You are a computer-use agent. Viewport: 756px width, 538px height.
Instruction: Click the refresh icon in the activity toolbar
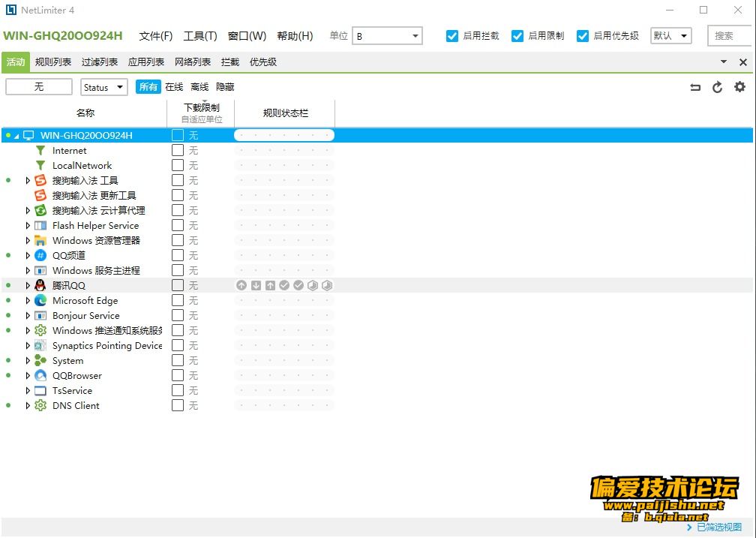tap(718, 87)
